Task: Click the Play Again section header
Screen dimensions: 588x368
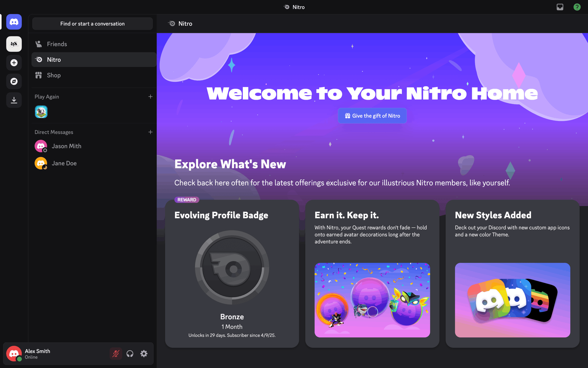Action: (47, 97)
